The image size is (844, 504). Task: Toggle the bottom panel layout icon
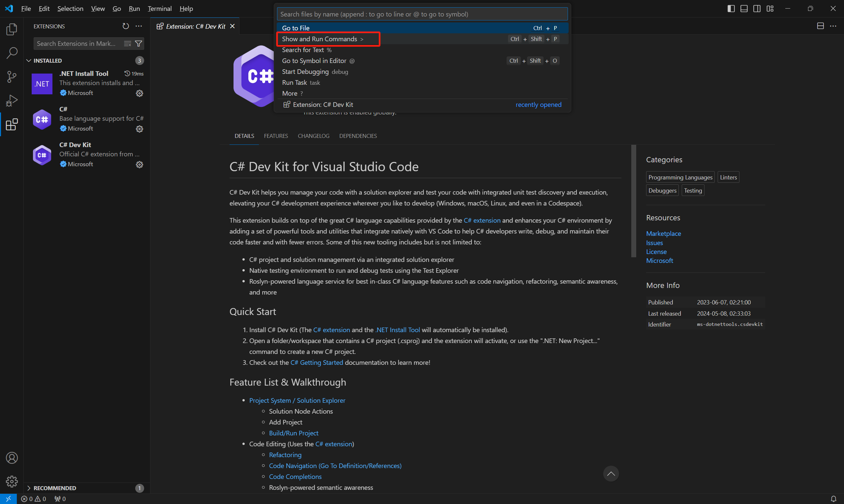(x=744, y=9)
